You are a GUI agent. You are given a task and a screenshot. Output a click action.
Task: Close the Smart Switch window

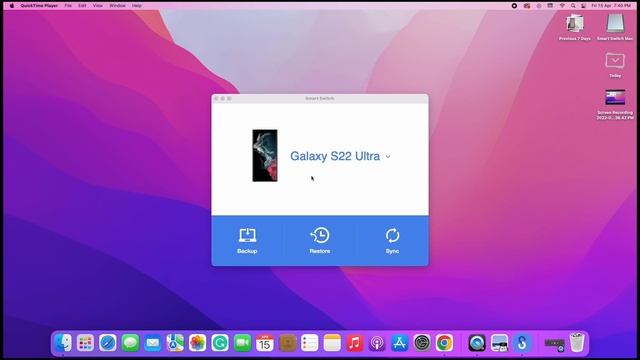(x=216, y=98)
